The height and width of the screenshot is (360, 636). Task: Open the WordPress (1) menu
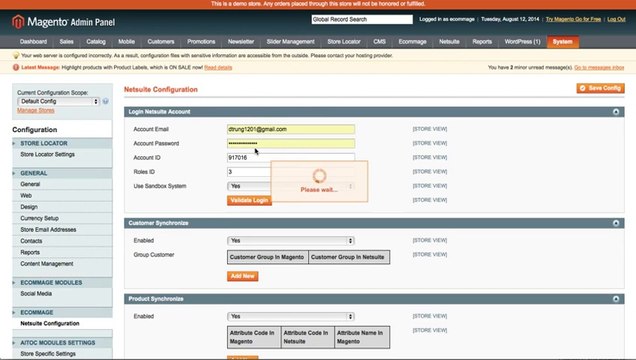[522, 42]
